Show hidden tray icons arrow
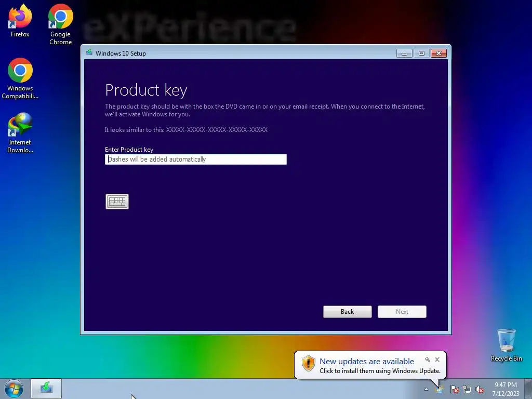 426,389
